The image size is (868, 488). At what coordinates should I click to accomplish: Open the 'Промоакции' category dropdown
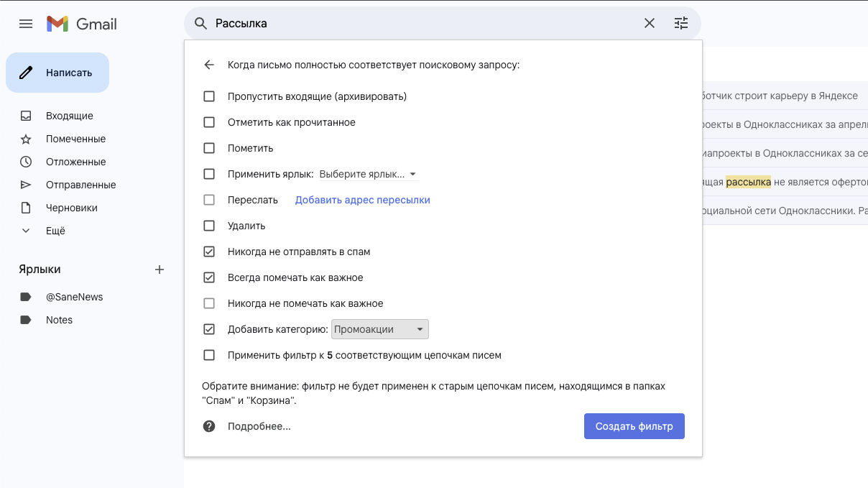(x=379, y=329)
